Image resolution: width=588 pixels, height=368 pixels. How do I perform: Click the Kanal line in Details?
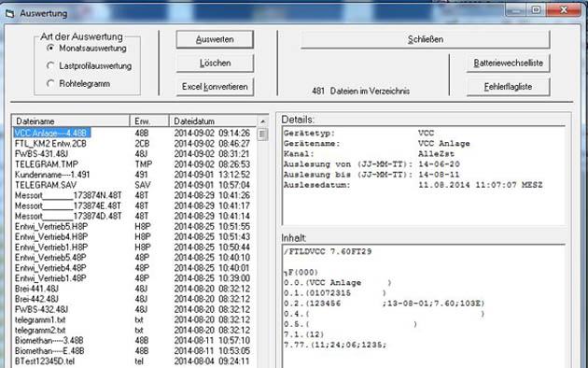coord(369,154)
